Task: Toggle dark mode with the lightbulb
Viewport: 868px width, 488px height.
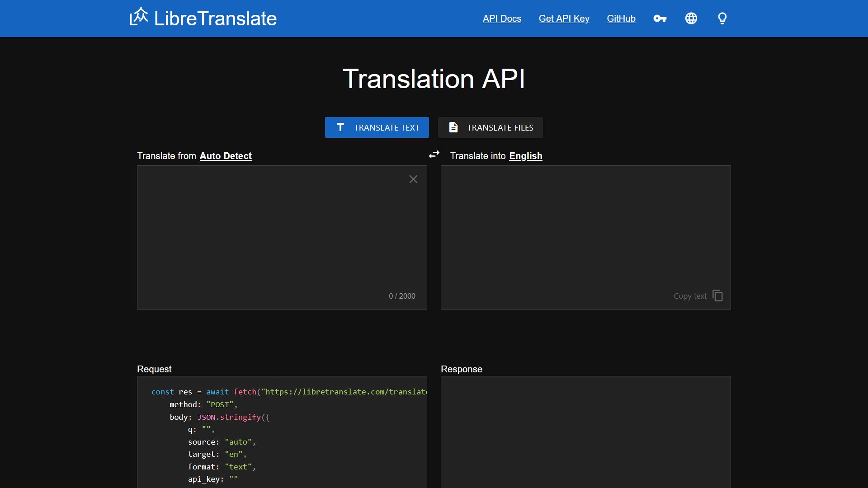Action: coord(722,19)
